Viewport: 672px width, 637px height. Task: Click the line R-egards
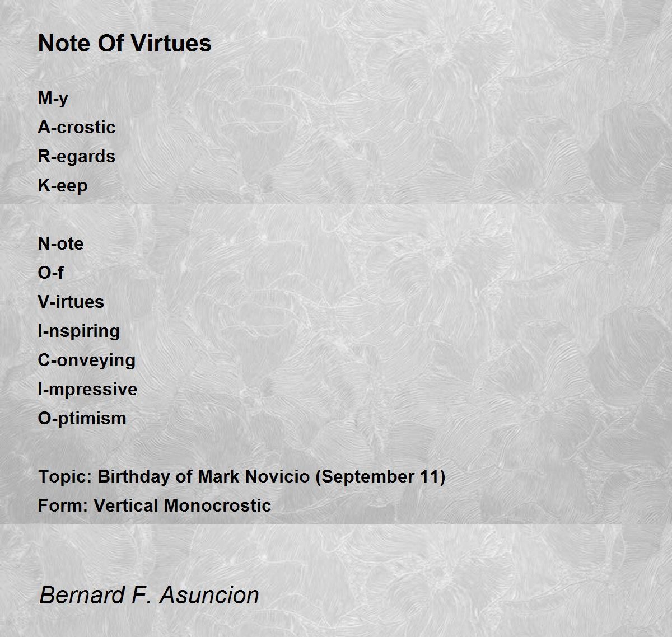coord(76,157)
